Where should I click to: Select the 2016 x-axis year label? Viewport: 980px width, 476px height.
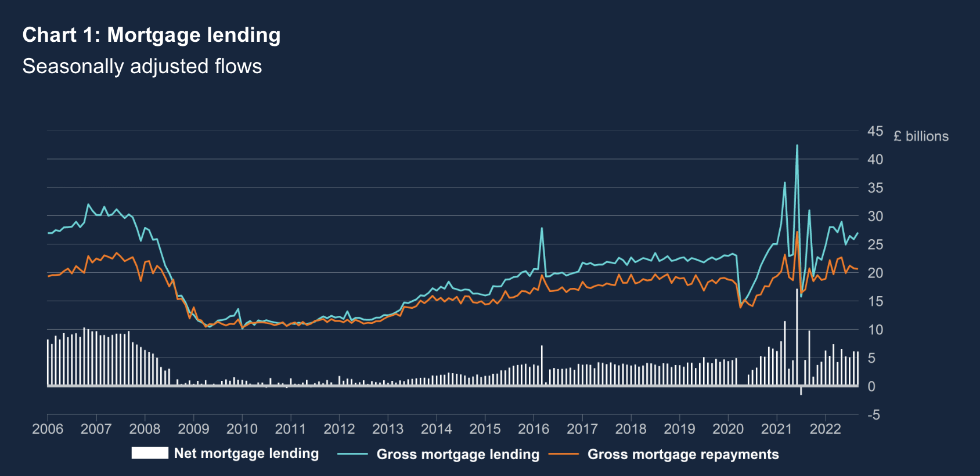pos(533,429)
